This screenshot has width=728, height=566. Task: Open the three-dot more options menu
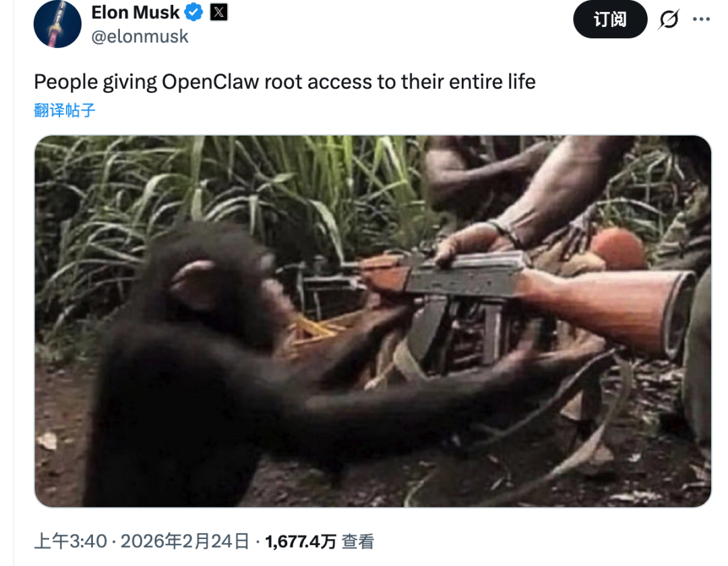[x=701, y=19]
